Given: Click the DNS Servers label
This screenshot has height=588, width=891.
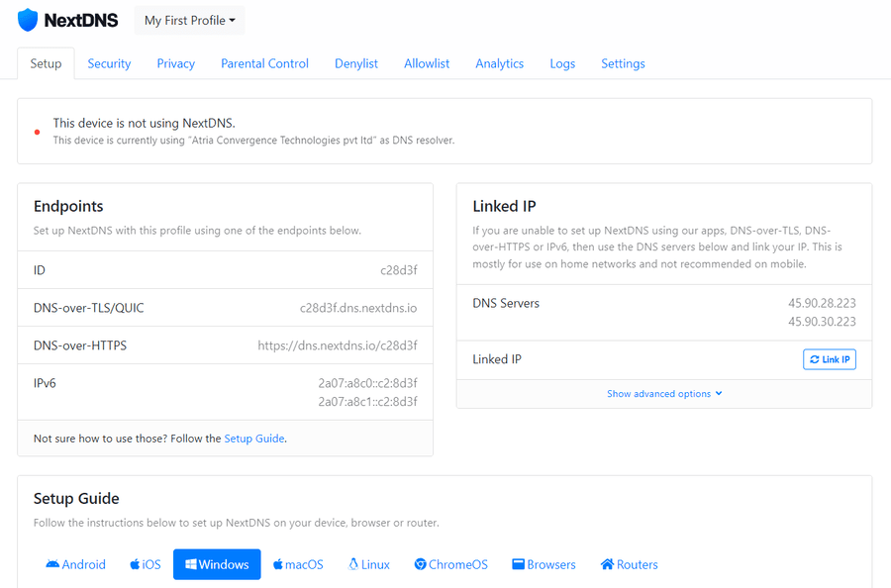Looking at the screenshot, I should point(506,303).
